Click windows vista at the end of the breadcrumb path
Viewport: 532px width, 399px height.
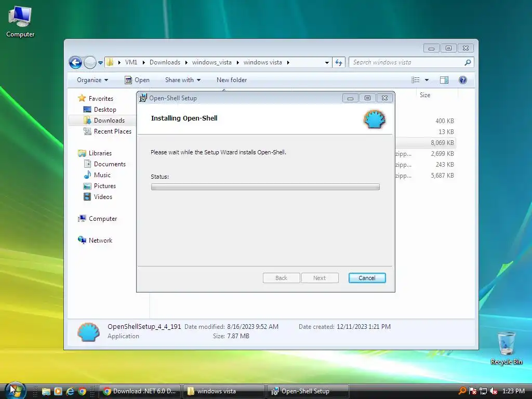pos(262,62)
